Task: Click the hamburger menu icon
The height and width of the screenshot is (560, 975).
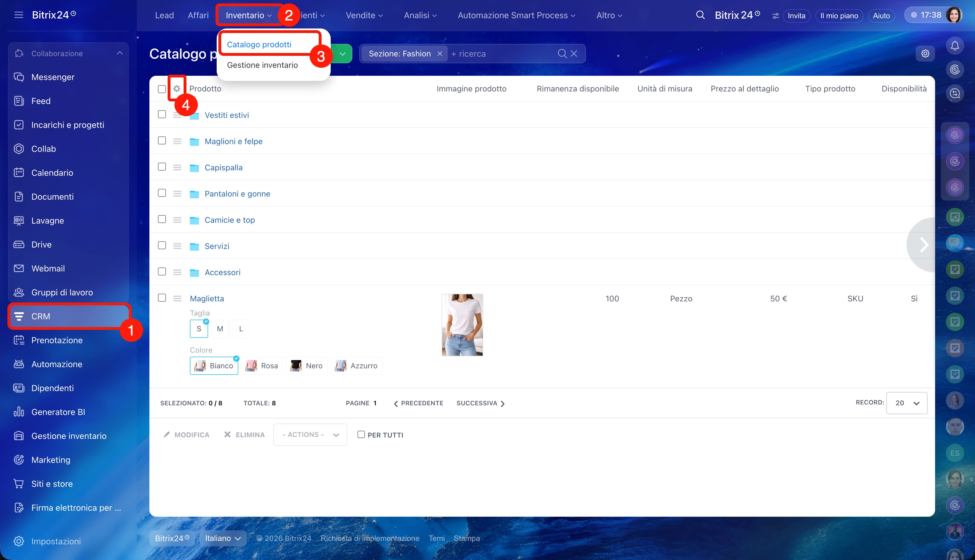Action: click(x=19, y=15)
